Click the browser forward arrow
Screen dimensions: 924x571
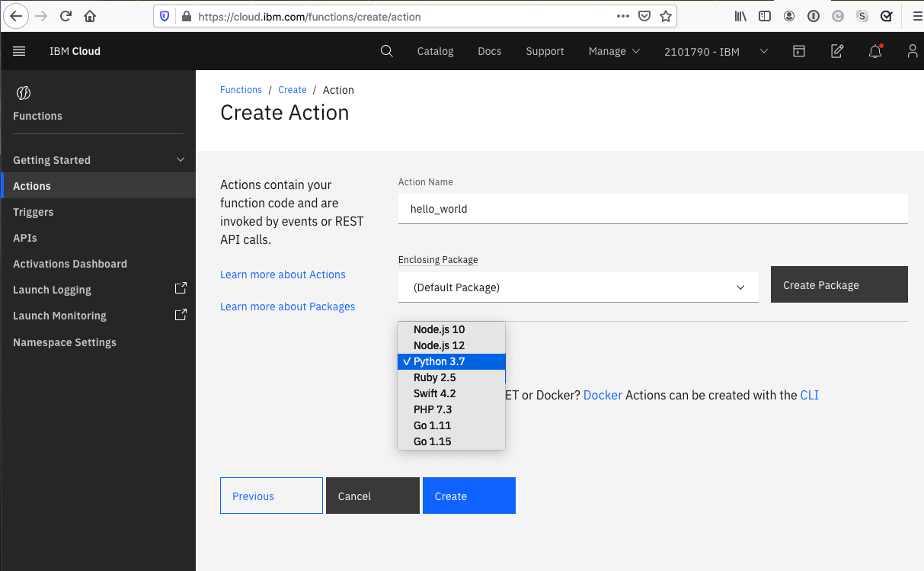click(x=41, y=16)
